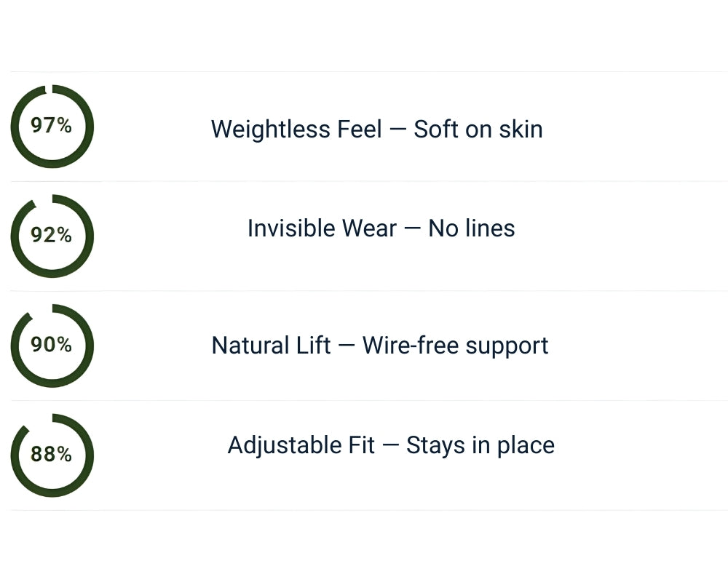Click the "Invisible Wear" title
This screenshot has width=728, height=582.
tap(322, 228)
